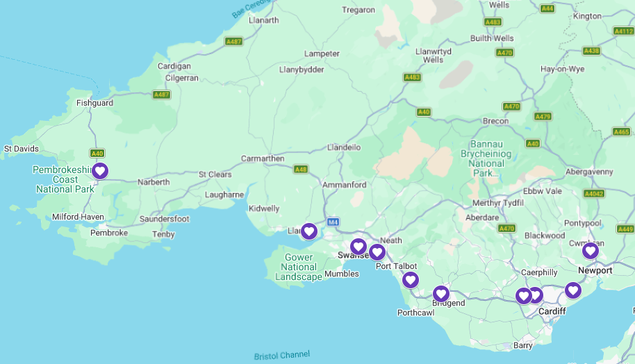
Task: Click the A4042 road shield near Abergavenny
Action: [x=594, y=194]
